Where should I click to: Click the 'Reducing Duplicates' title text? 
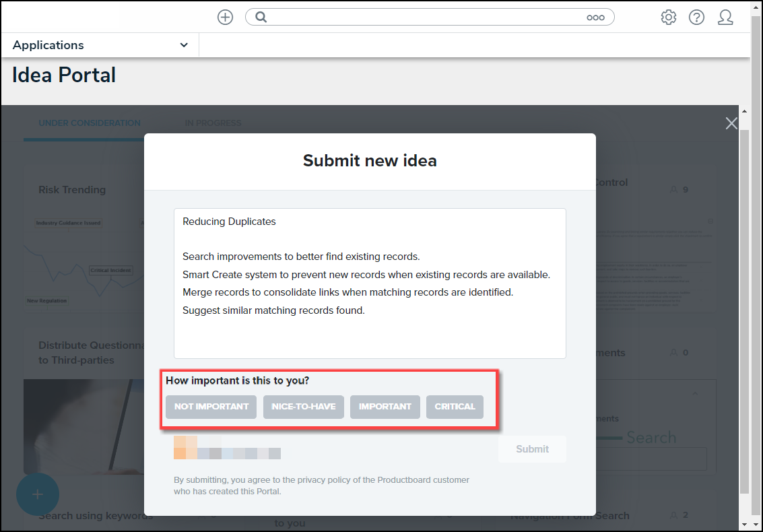pyautogui.click(x=229, y=222)
